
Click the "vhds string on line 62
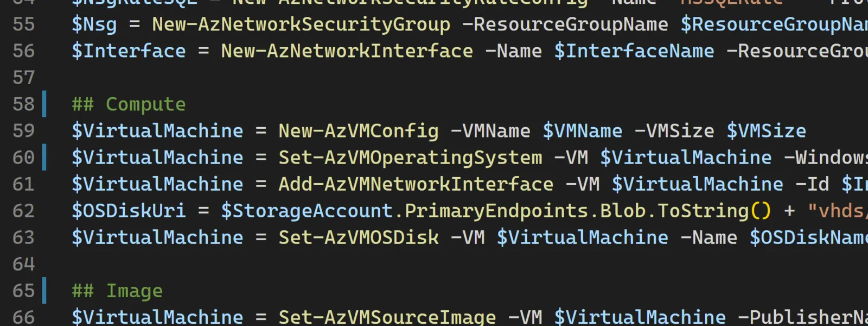pos(838,211)
